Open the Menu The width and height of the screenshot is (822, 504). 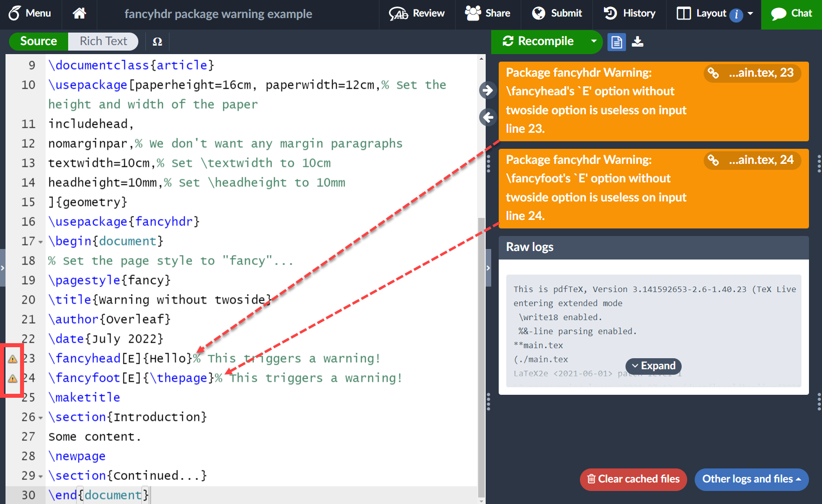[x=30, y=14]
